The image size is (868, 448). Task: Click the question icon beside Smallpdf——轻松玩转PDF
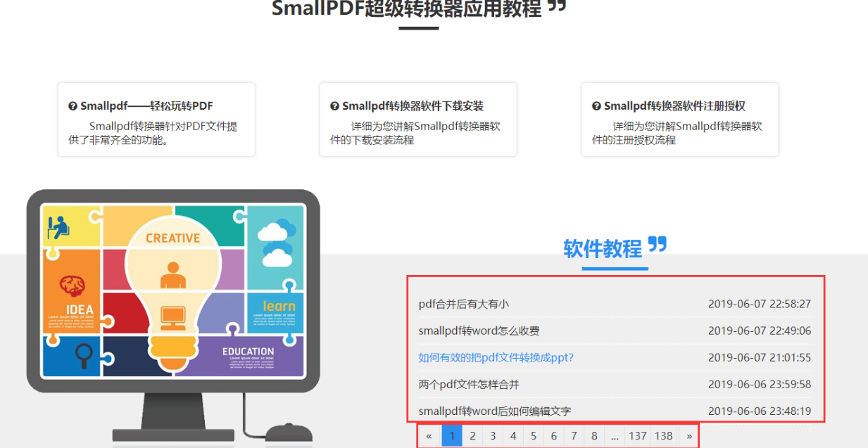[x=73, y=106]
